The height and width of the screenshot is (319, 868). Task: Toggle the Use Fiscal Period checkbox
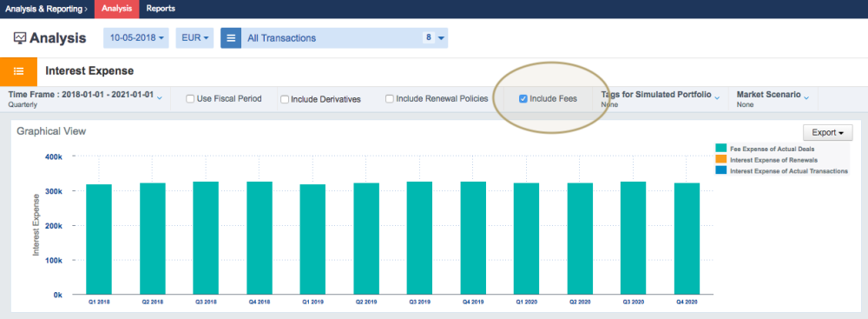[x=190, y=99]
